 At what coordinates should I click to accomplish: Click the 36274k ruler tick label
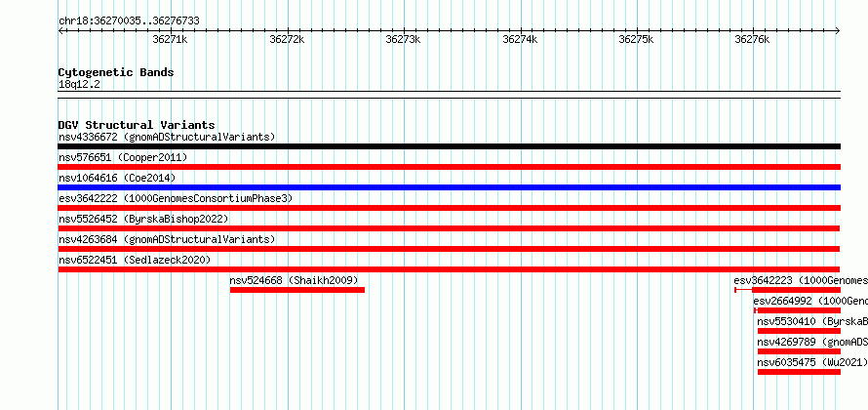[x=520, y=39]
